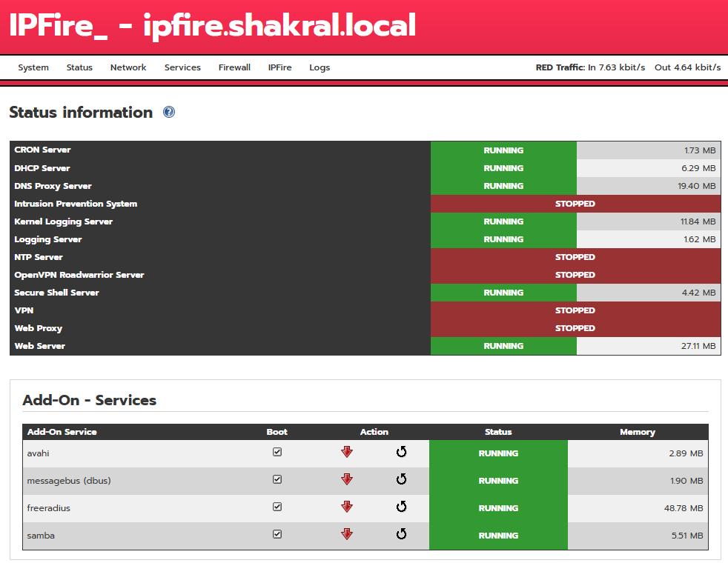Stop the messagebus (dbus) service
Image resolution: width=728 pixels, height=563 pixels.
coord(347,479)
